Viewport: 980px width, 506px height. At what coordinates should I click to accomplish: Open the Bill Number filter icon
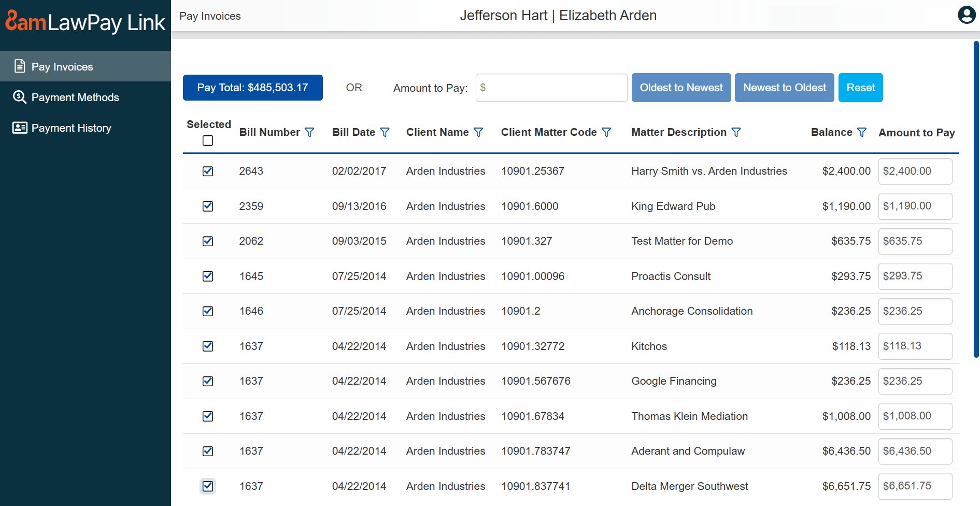[309, 132]
